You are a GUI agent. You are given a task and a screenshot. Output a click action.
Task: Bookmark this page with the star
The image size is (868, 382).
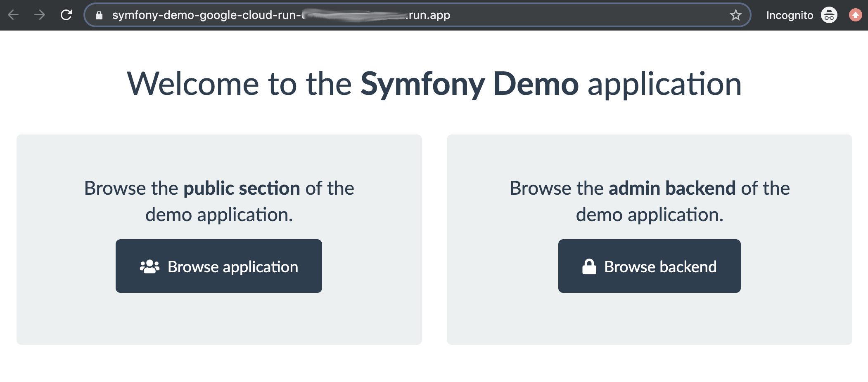[x=735, y=15]
